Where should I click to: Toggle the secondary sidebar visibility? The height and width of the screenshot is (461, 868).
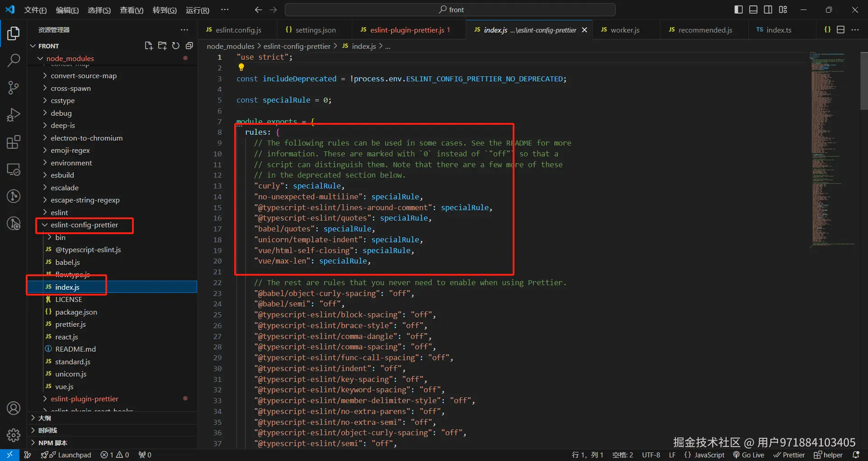(x=768, y=9)
